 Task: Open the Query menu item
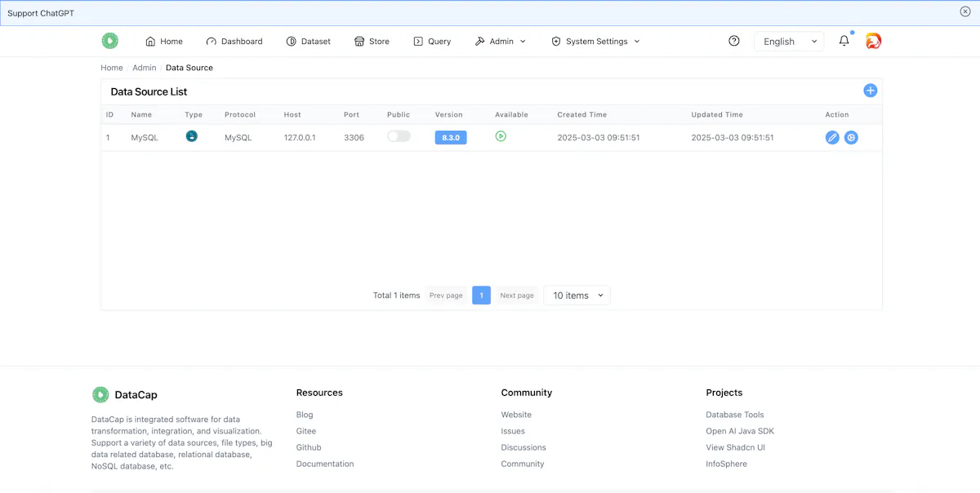(432, 42)
